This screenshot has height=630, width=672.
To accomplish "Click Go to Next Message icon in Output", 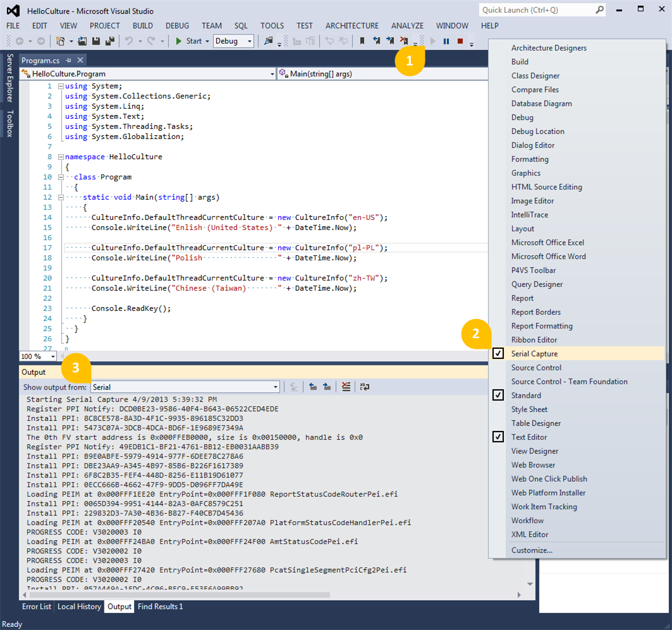I will [327, 387].
